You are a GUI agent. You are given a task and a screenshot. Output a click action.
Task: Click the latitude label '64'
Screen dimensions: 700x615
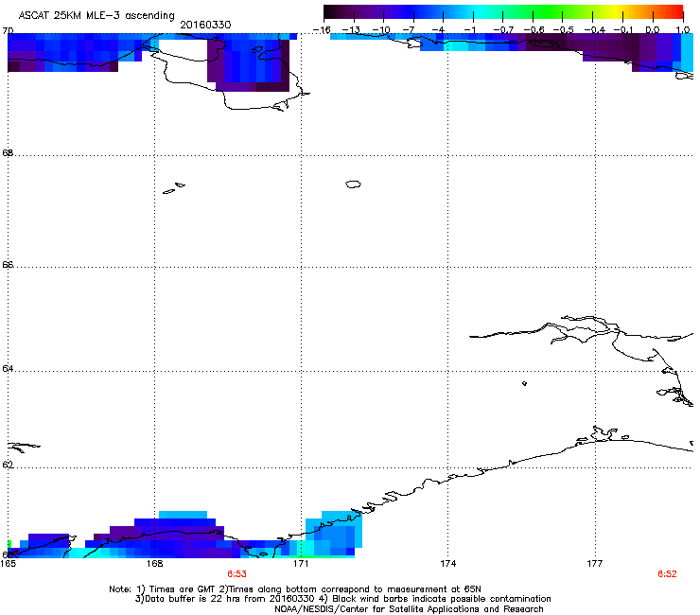(8, 369)
